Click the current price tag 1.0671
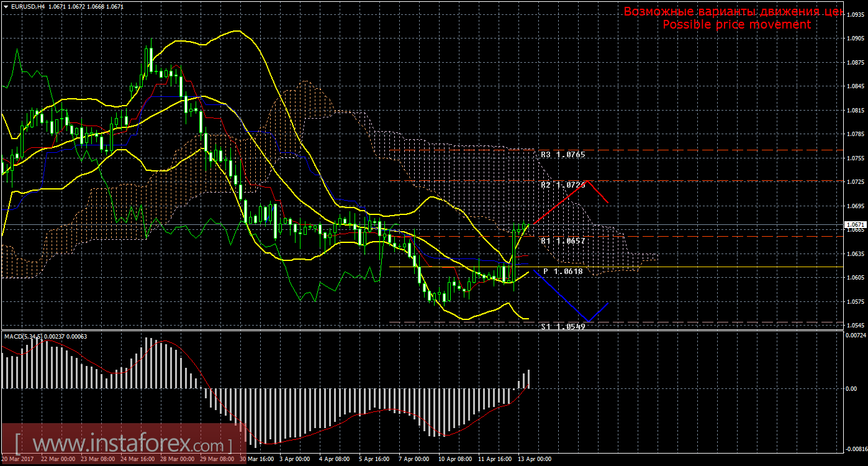Viewport: 868px width, 466px height. (853, 224)
